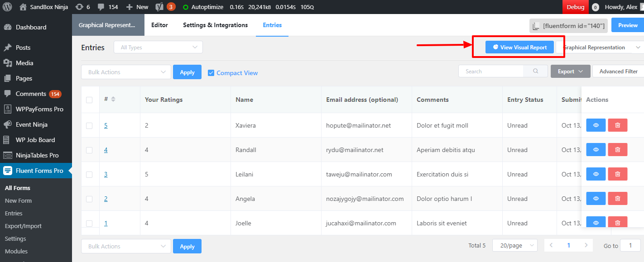The width and height of the screenshot is (644, 262).
Task: Click the NinjaTables Pro icon
Action: [8, 155]
